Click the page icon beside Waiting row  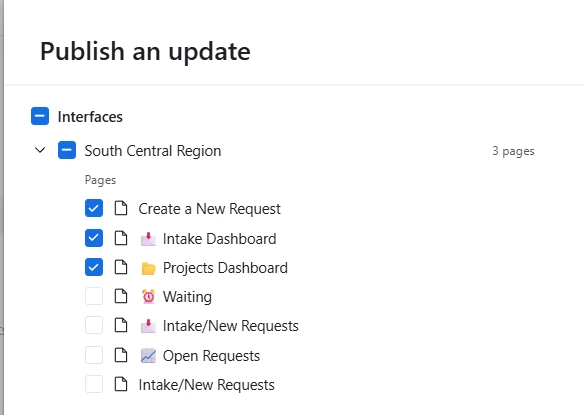click(x=120, y=296)
